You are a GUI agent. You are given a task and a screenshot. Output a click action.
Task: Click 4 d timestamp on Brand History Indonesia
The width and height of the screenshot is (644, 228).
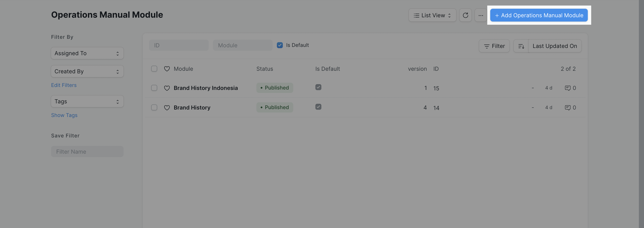pos(549,88)
